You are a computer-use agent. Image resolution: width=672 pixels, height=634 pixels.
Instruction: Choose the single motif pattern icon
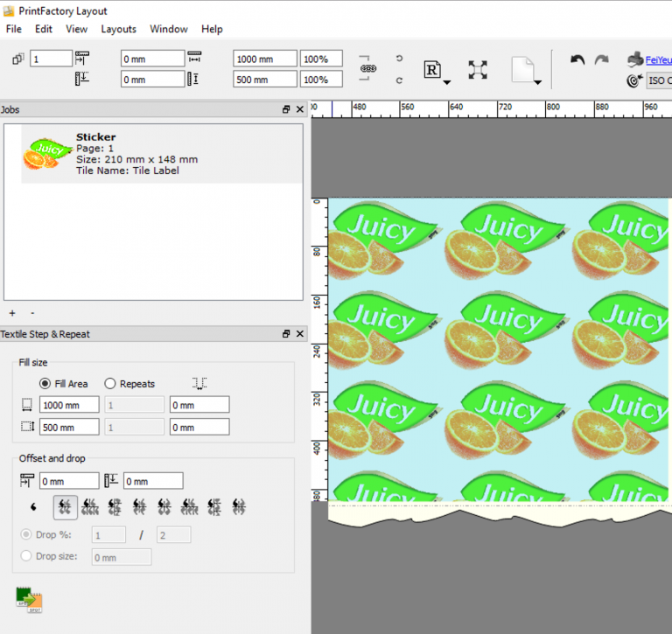point(34,507)
